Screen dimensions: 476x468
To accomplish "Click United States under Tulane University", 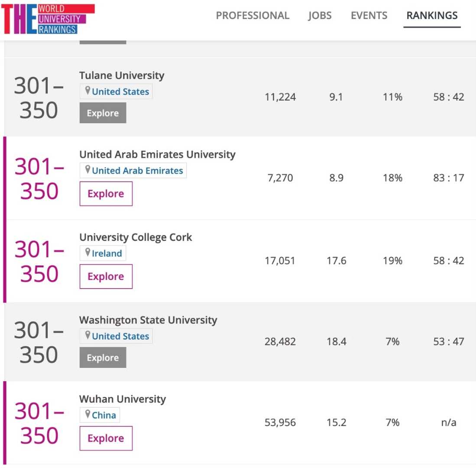I will click(x=120, y=92).
